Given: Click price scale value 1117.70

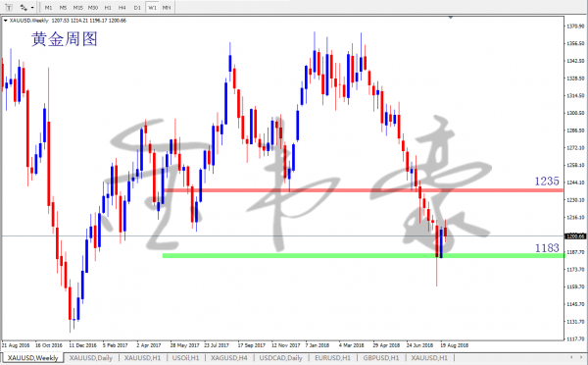Looking at the screenshot, I should click(575, 339).
